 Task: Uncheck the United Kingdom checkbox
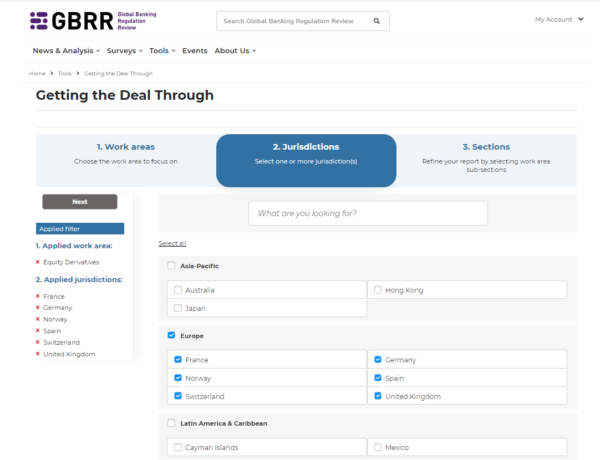click(378, 396)
